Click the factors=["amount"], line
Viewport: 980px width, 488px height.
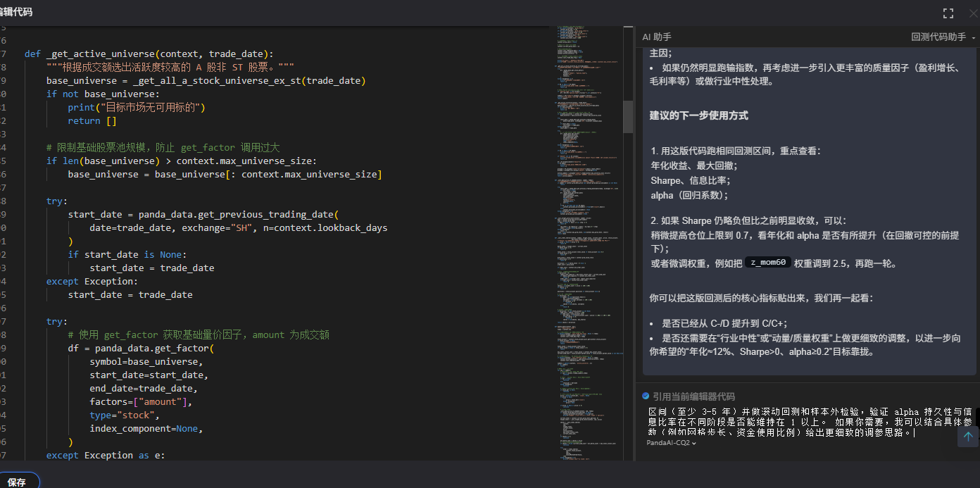pos(141,401)
